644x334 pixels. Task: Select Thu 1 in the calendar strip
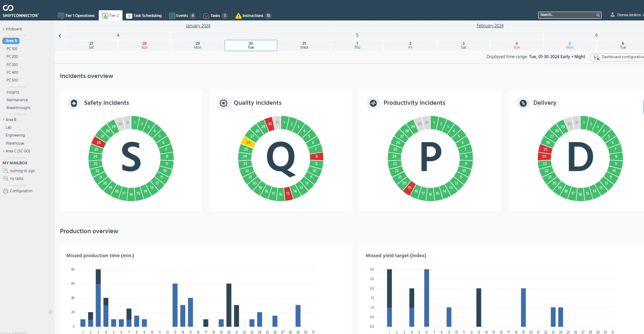pos(357,45)
